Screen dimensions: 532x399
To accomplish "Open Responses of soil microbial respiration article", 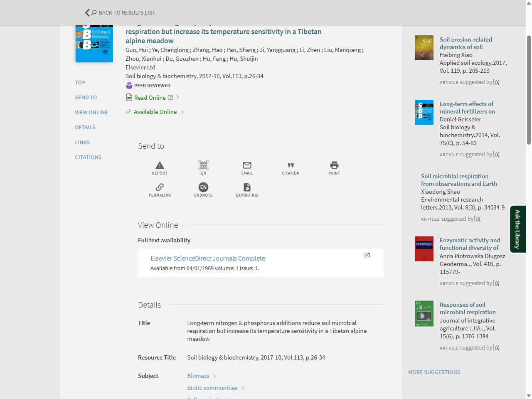I will point(468,308).
